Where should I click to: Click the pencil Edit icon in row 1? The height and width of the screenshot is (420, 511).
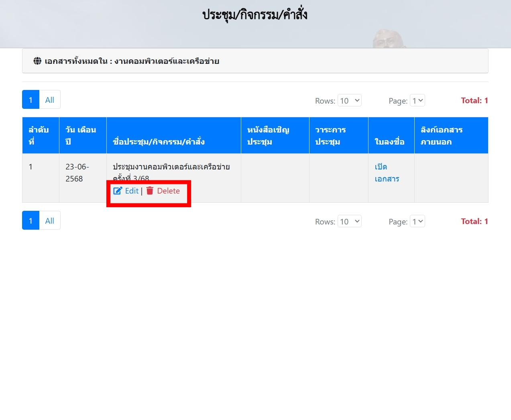click(118, 191)
